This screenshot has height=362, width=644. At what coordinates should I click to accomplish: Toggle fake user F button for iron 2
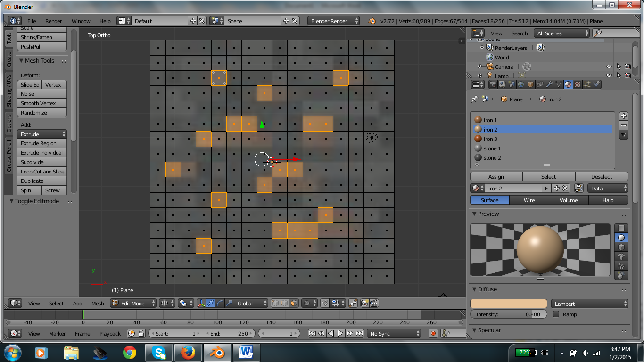(546, 188)
